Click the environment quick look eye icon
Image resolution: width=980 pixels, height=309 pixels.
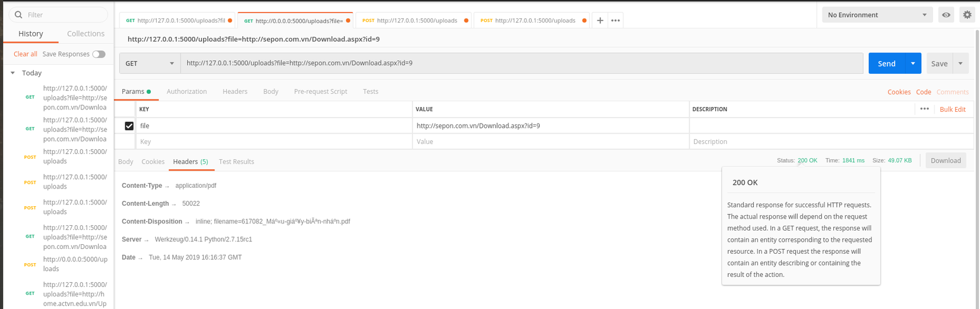[946, 15]
